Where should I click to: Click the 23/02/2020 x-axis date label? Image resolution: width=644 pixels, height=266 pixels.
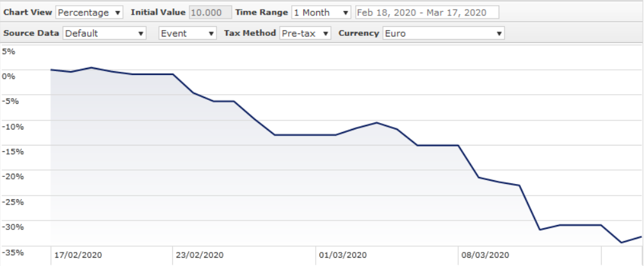[200, 254]
